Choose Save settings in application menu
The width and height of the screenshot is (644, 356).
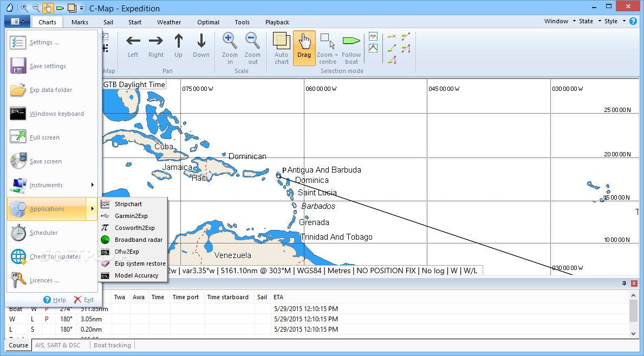pos(52,66)
